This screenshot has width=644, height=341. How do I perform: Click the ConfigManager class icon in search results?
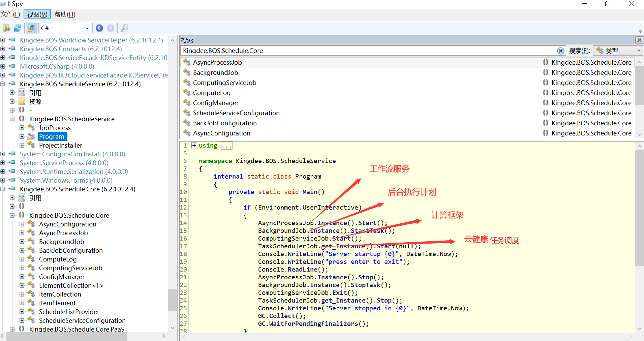pos(187,103)
